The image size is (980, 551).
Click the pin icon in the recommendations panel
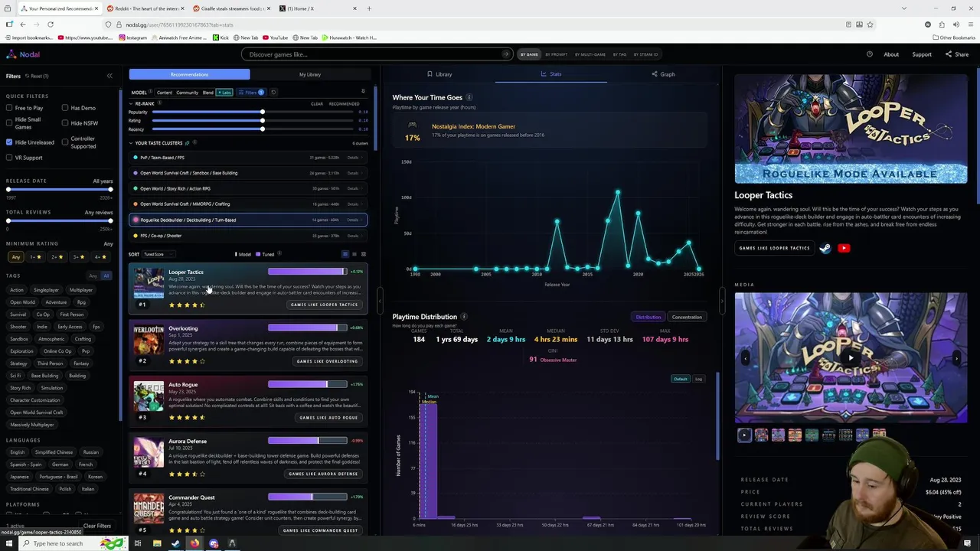pyautogui.click(x=363, y=92)
